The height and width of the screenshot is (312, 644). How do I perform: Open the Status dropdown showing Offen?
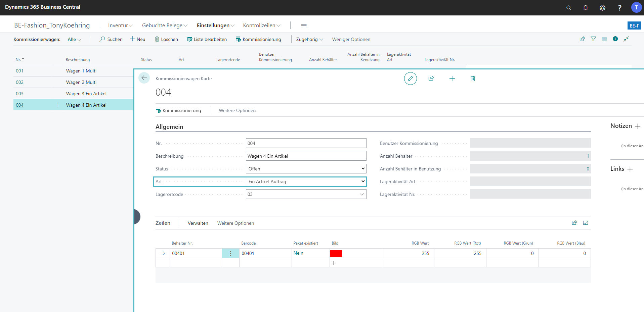coord(306,169)
